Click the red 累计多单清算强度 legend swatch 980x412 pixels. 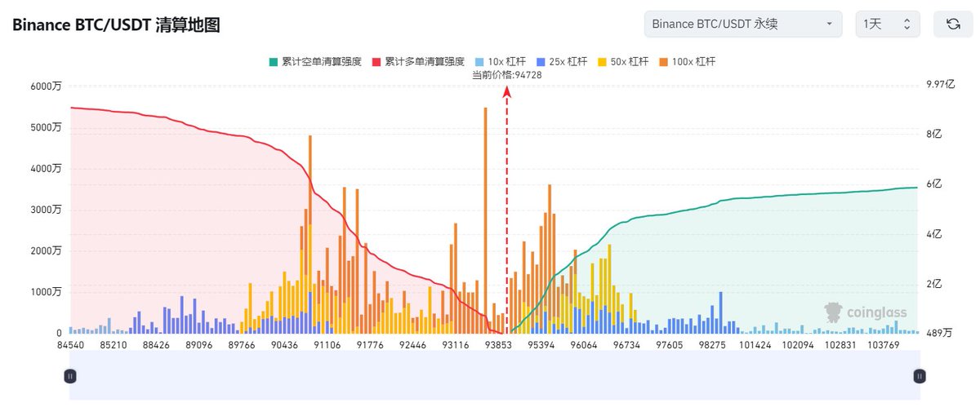click(x=376, y=61)
